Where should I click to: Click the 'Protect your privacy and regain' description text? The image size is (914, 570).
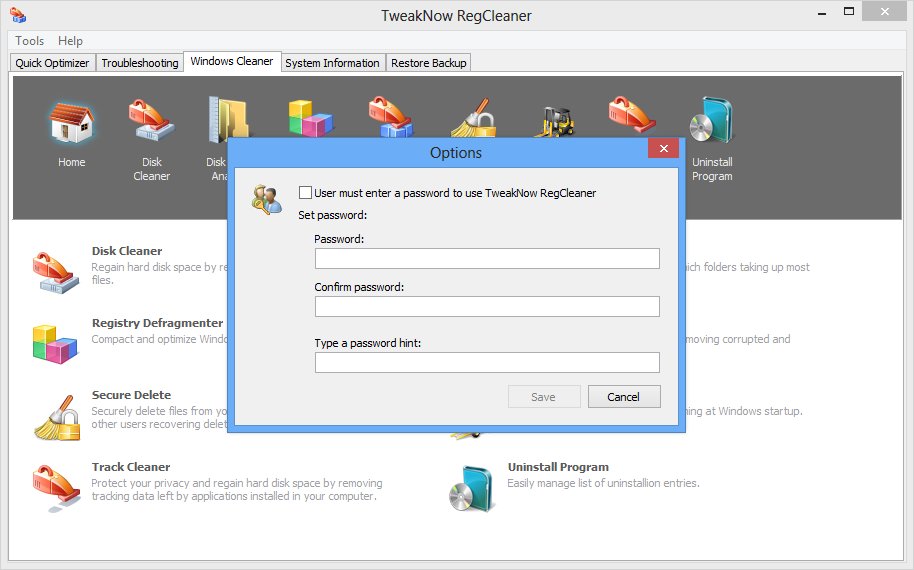(x=237, y=490)
